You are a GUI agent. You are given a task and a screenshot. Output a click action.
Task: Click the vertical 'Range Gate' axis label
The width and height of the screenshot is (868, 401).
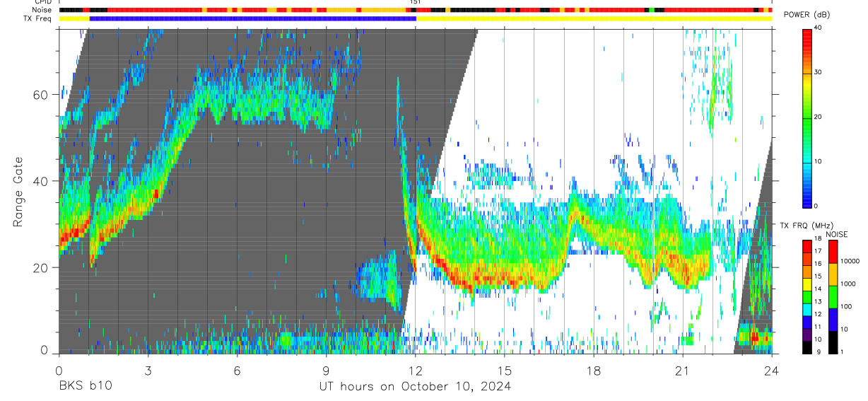(x=19, y=192)
